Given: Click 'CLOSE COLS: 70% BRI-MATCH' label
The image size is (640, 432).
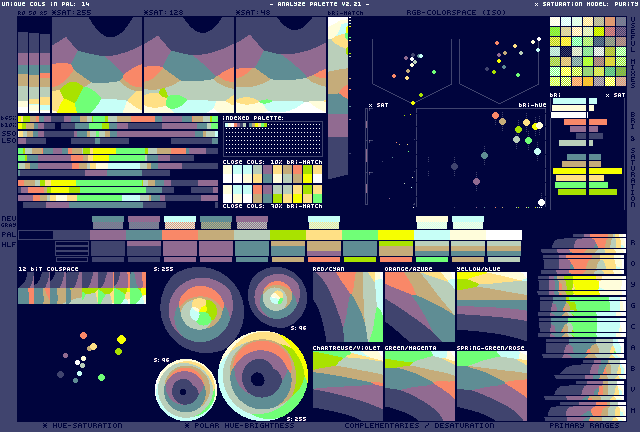Looking at the screenshot, I should [x=272, y=206].
